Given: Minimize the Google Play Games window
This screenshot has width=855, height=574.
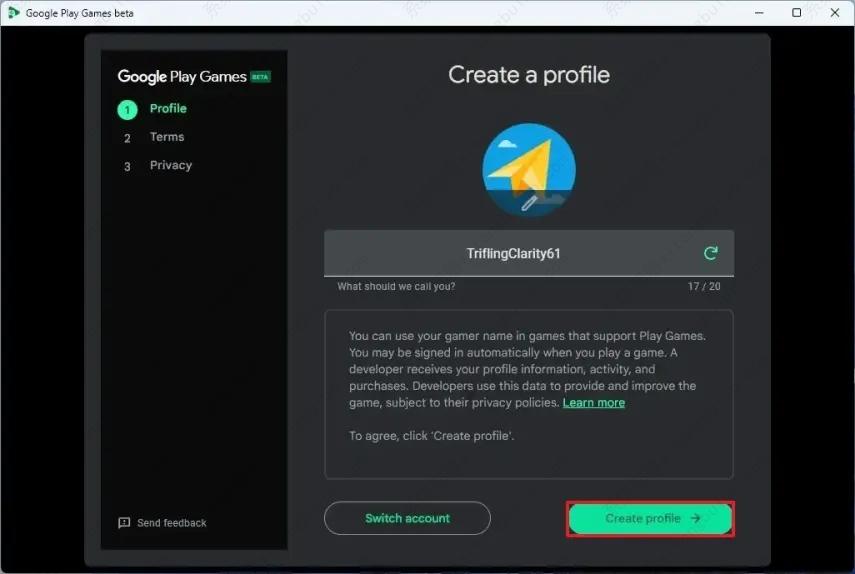Looking at the screenshot, I should (759, 13).
